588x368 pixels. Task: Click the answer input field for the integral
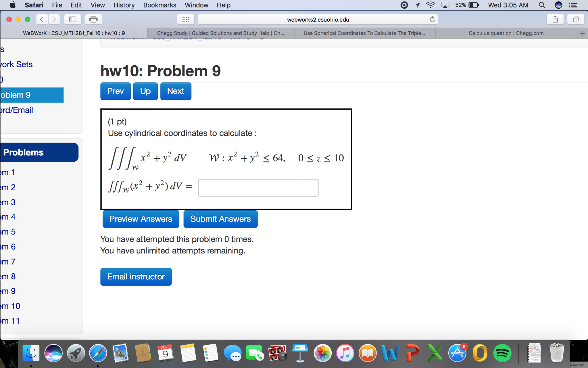[258, 188]
